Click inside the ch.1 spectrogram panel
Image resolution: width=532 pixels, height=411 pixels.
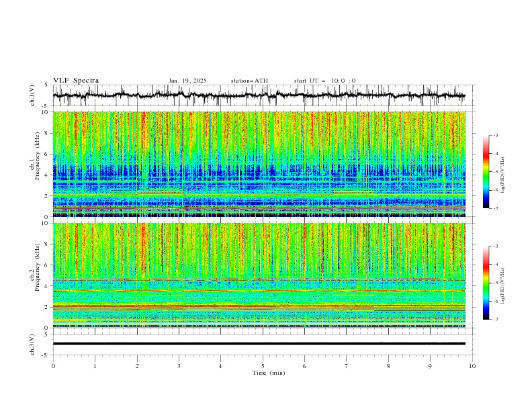[x=259, y=164]
